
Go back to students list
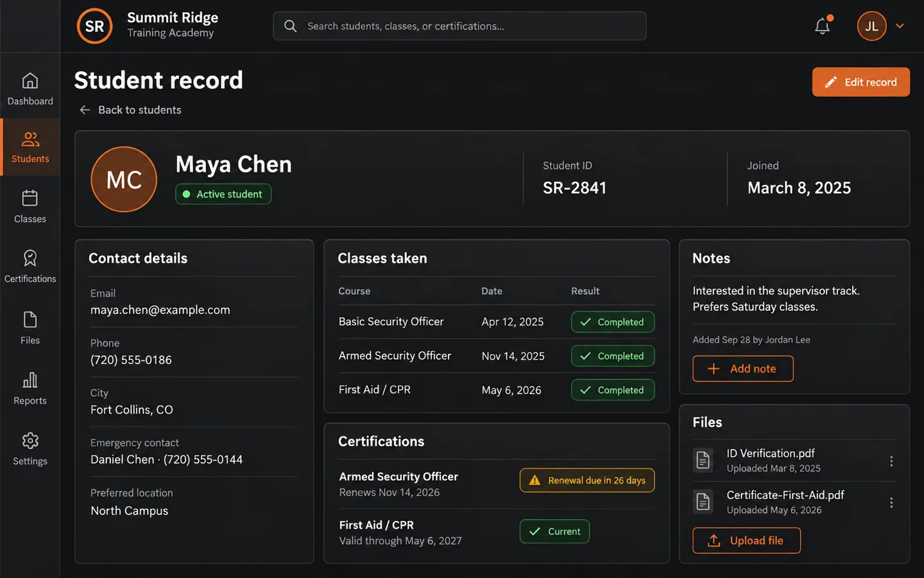[130, 110]
